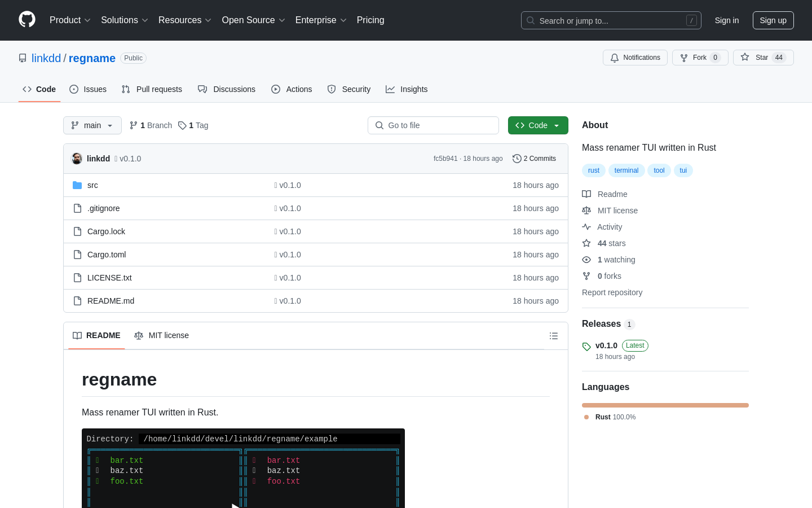Expand the Open Source menu
Viewport: 812px width, 508px height.
254,20
